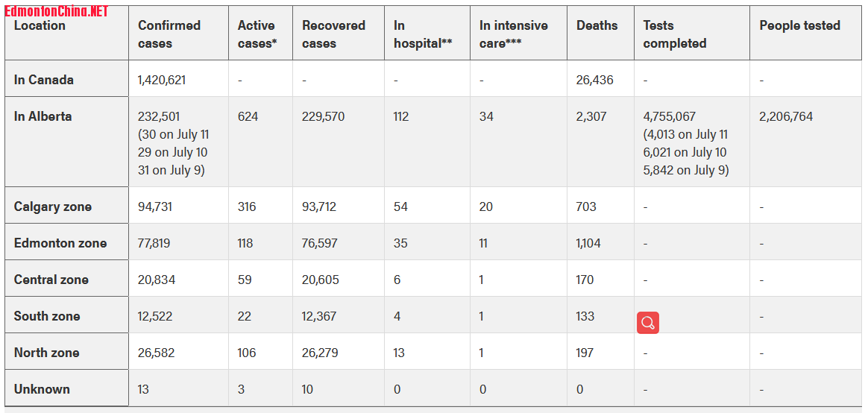868x413 pixels.
Task: Click the People tested column header
Action: click(x=799, y=25)
